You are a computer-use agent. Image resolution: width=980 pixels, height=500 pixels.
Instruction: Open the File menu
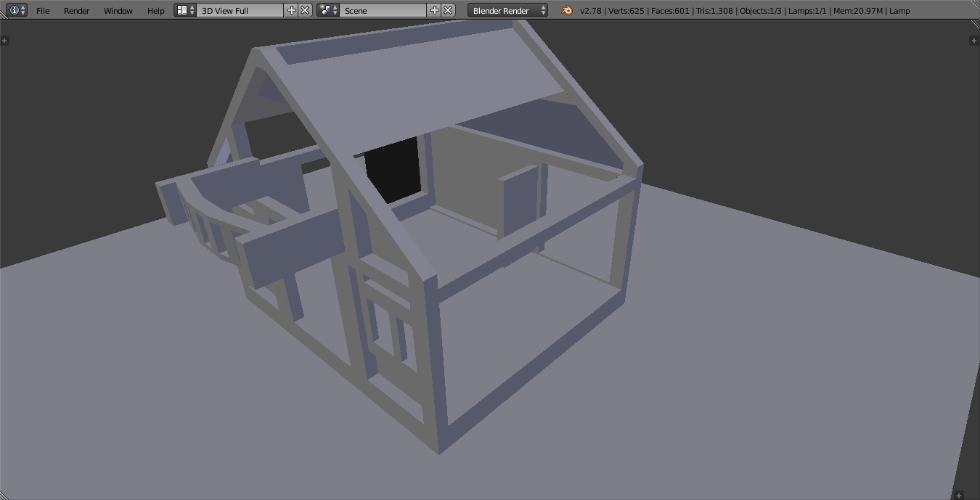(43, 11)
